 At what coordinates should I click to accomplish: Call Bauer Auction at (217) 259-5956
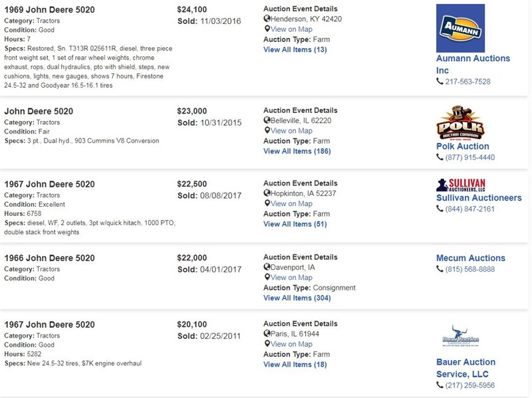[x=469, y=385]
